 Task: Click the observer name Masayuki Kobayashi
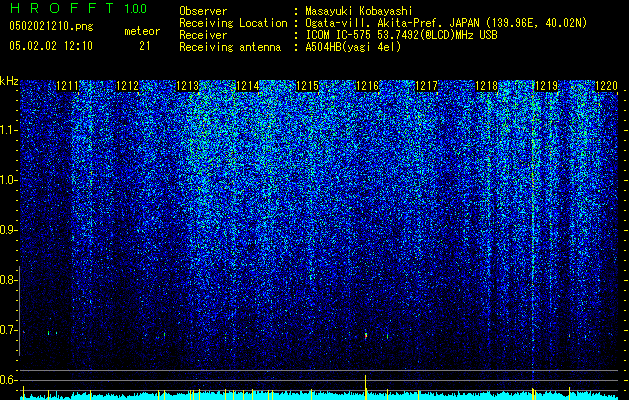pyautogui.click(x=359, y=11)
